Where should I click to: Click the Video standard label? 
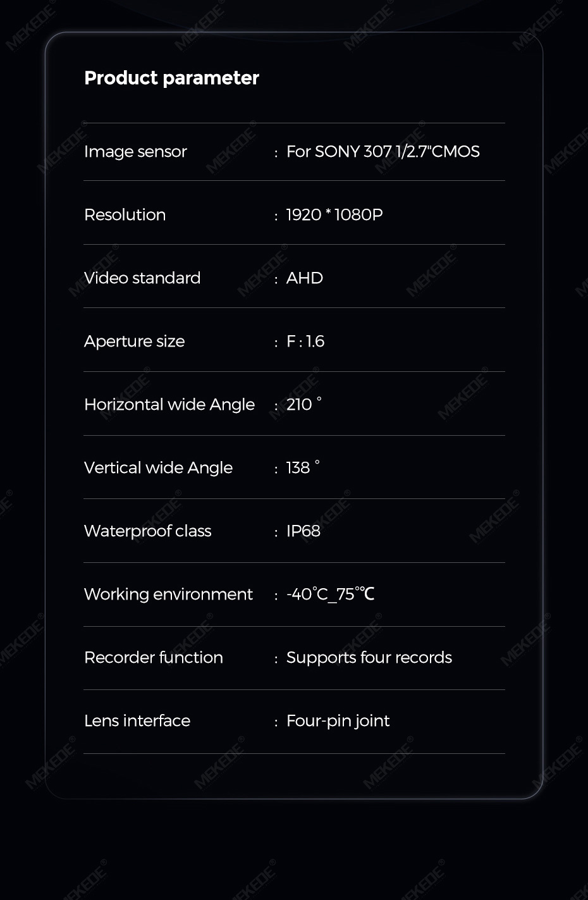142,278
